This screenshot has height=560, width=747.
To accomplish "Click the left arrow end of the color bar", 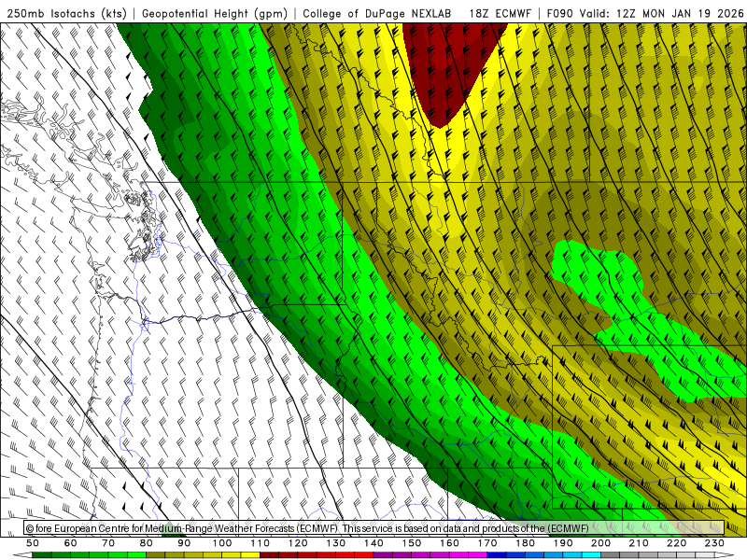I will tap(22, 555).
